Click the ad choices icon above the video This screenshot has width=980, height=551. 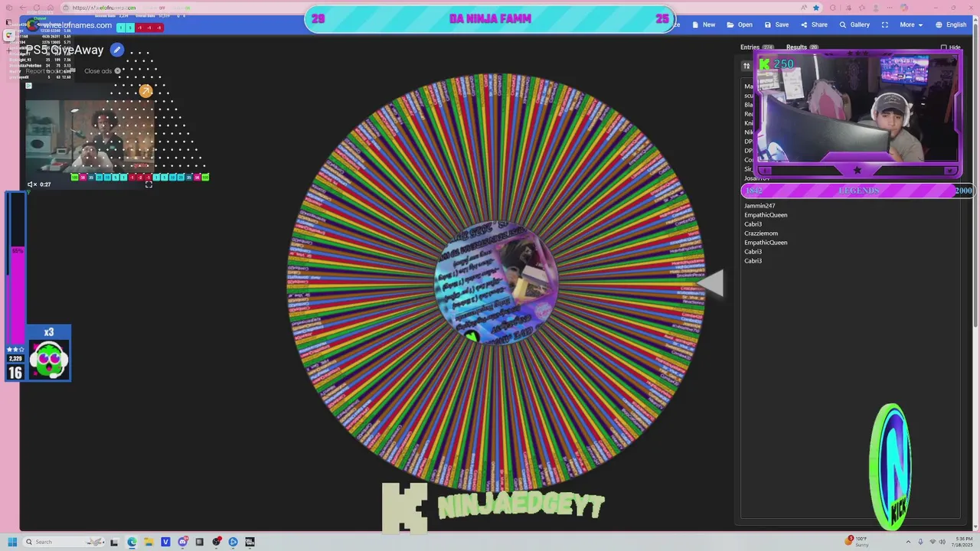[28, 86]
